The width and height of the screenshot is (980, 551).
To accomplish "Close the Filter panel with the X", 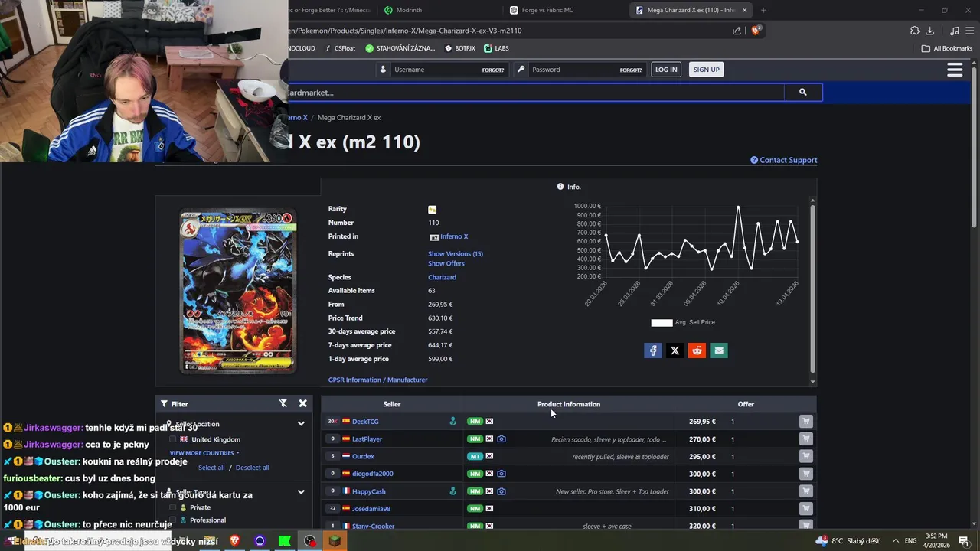I will [x=302, y=403].
